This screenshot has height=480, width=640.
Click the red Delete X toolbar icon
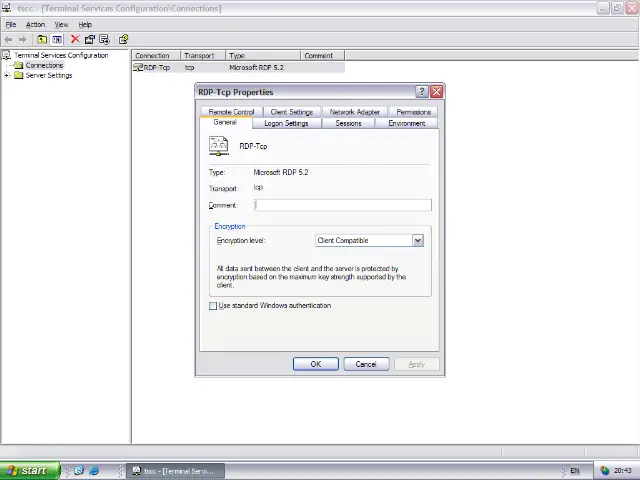pyautogui.click(x=75, y=39)
